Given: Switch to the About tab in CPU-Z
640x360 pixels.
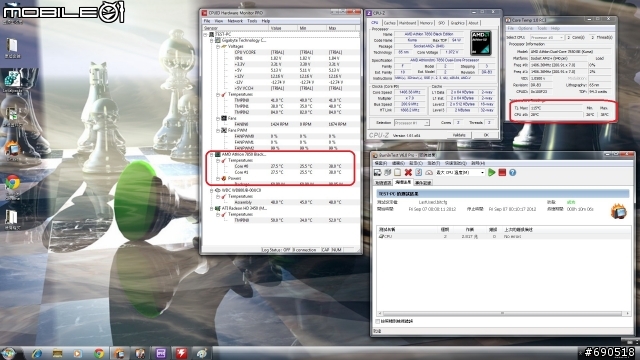Looking at the screenshot, I should (473, 23).
